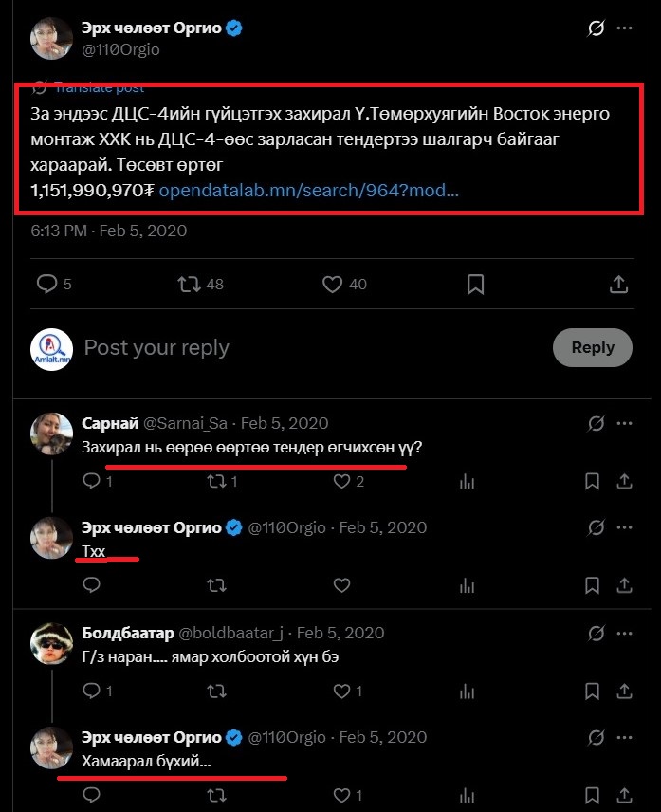
Task: Click Grok icon on Болдбаатар's reply
Action: (597, 633)
